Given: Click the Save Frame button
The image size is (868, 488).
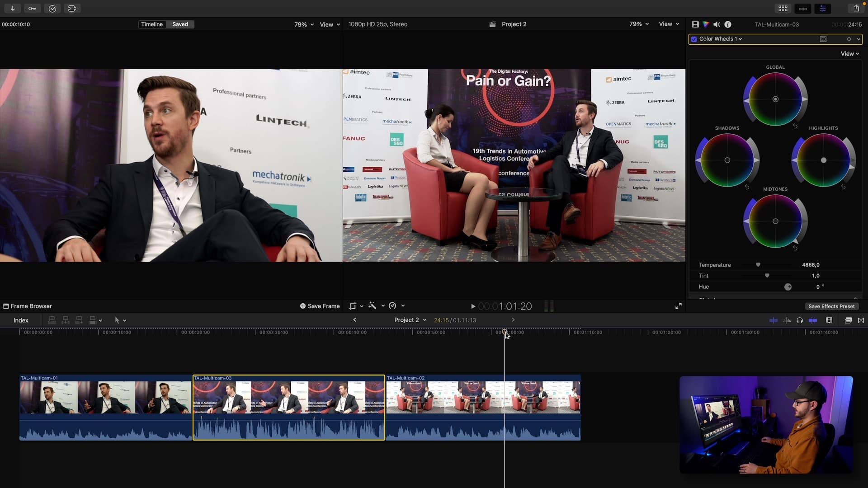Looking at the screenshot, I should [x=320, y=306].
